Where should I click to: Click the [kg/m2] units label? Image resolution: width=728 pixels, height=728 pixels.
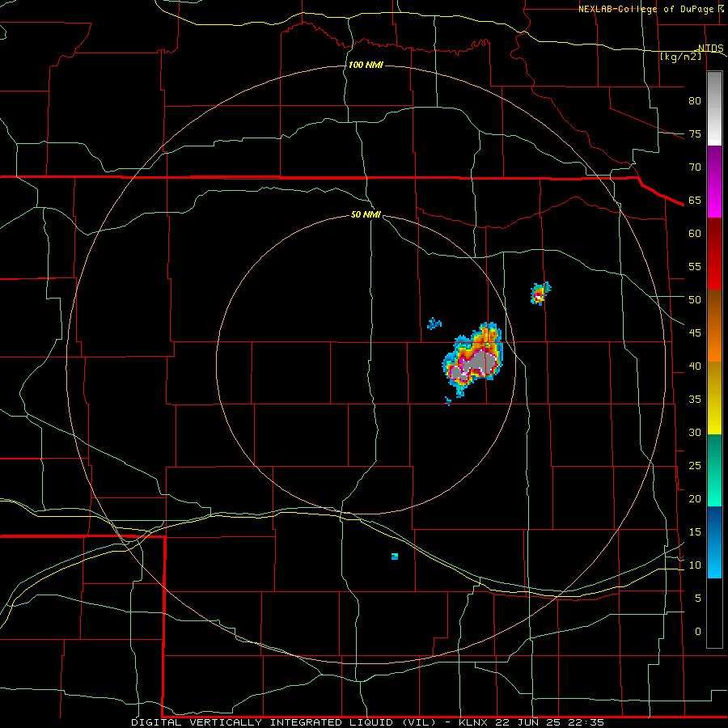680,57
